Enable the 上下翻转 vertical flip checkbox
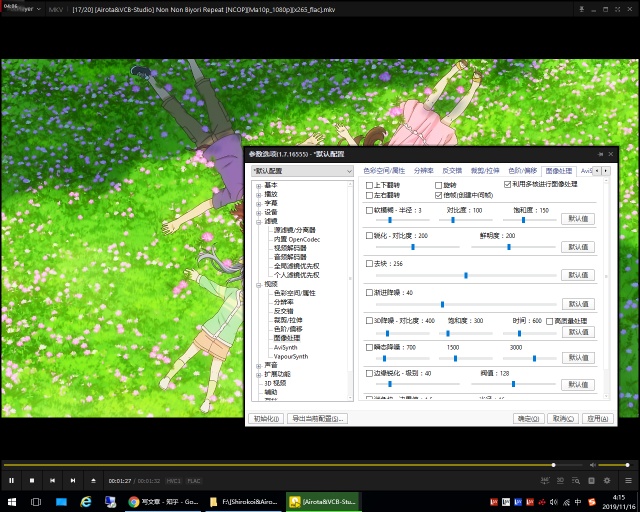 tap(369, 185)
